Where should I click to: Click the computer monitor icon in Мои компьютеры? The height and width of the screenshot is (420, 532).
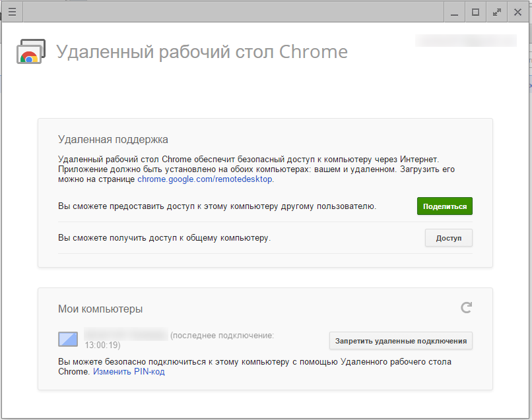pos(68,339)
